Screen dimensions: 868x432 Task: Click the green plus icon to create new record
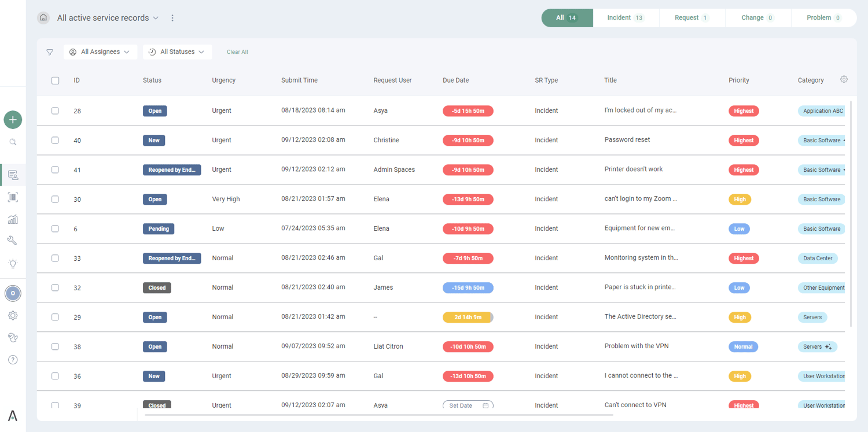[13, 120]
